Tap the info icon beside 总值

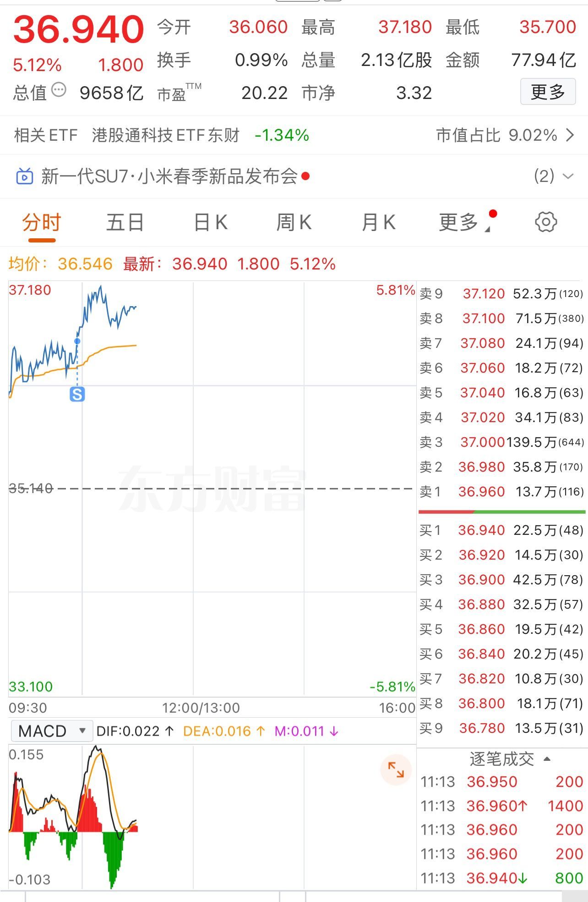59,90
